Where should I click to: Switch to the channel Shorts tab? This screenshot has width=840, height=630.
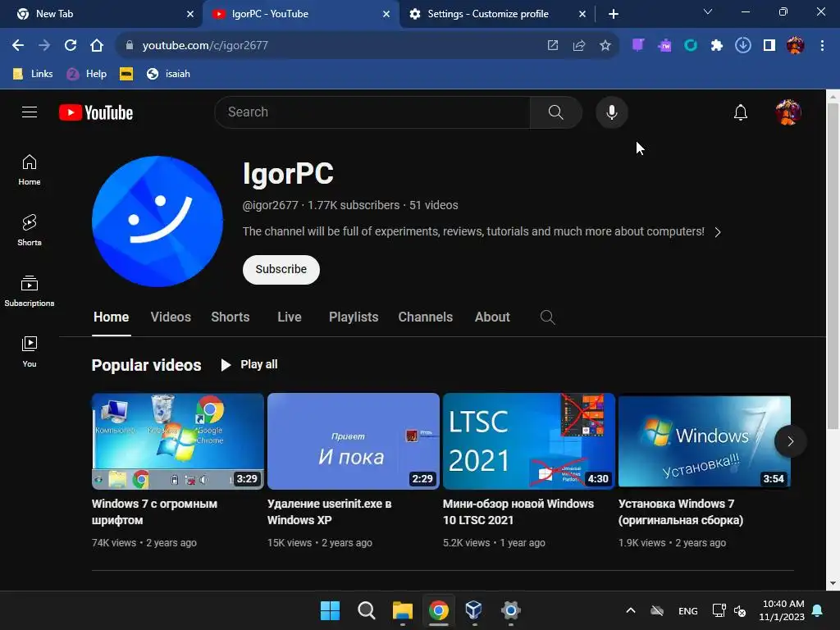231,317
